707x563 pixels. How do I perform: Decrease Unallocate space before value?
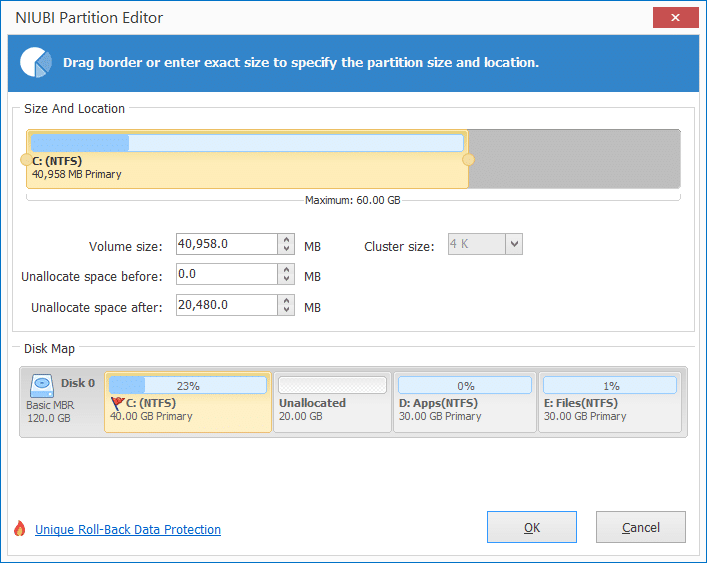(286, 279)
